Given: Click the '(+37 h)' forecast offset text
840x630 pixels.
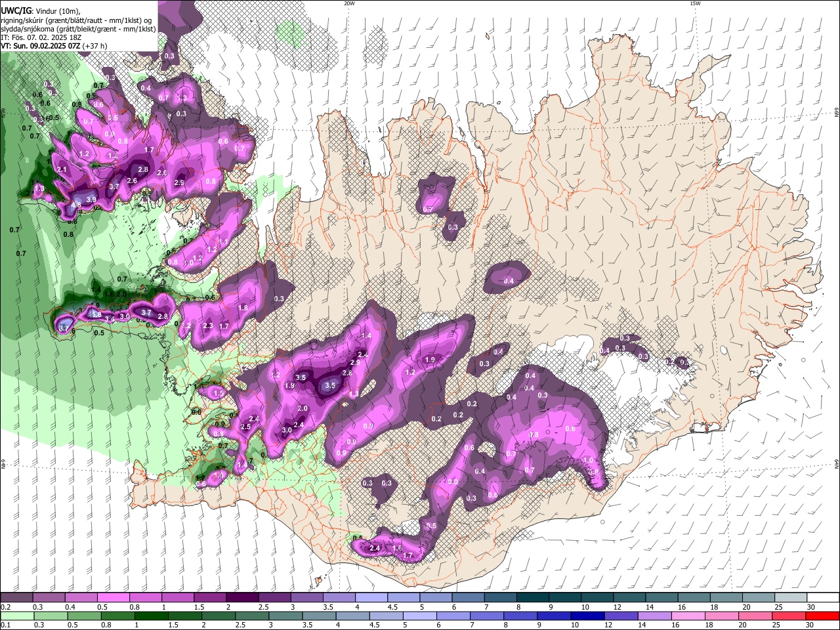Looking at the screenshot, I should tap(94, 46).
